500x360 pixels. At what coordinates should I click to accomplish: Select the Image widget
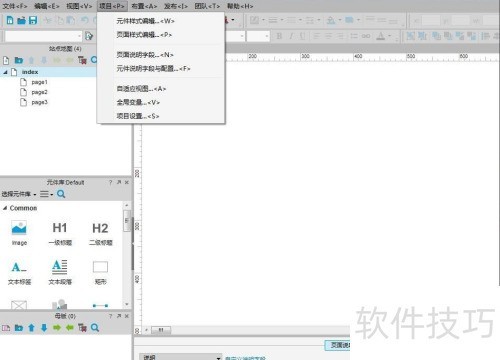19,233
